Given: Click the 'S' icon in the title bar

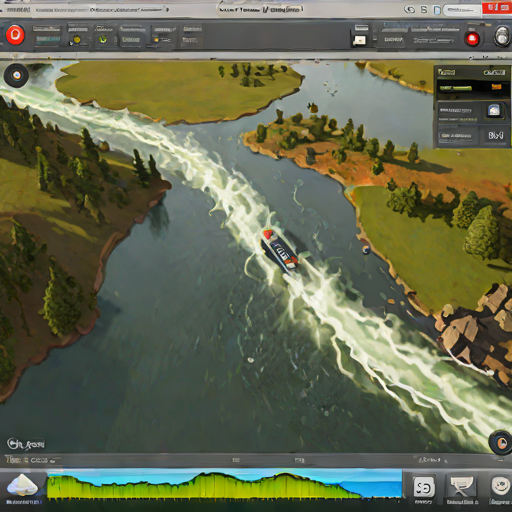Looking at the screenshot, I should click(x=424, y=10).
